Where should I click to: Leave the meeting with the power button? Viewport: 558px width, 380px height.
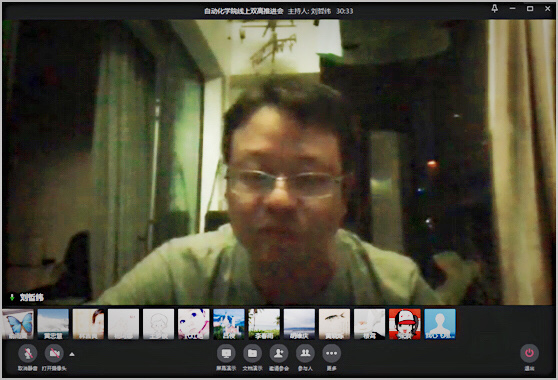(x=529, y=353)
